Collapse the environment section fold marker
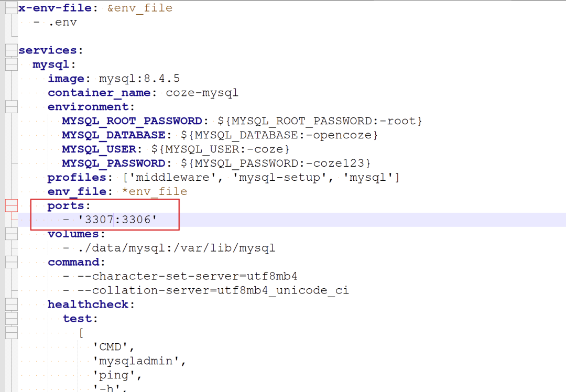Screen dimensions: 566x392 (x=12, y=107)
